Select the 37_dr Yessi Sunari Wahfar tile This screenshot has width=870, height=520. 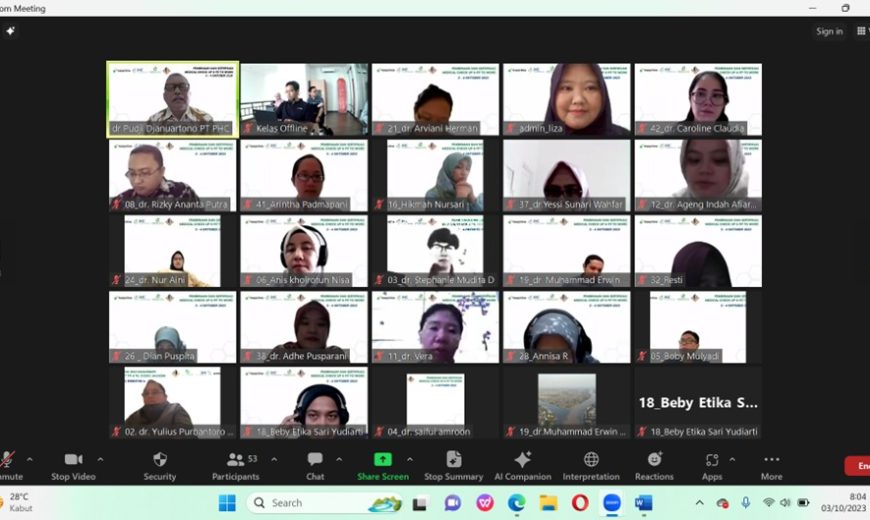tap(566, 175)
